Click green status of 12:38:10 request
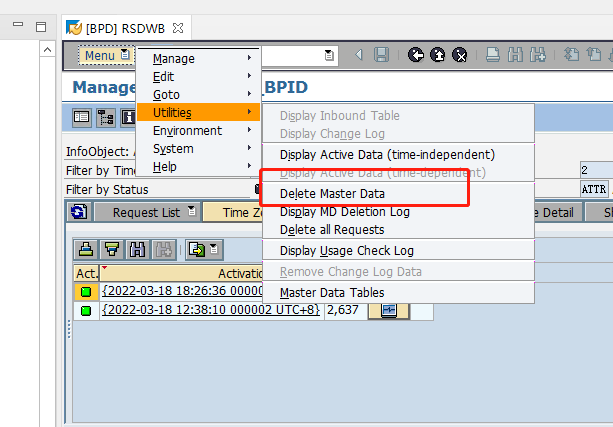Screen dimensions: 613x427 point(86,310)
